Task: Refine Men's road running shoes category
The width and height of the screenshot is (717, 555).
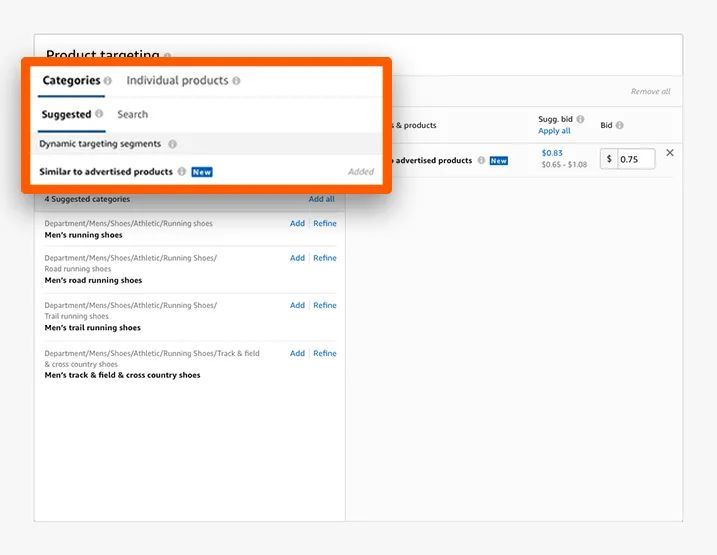Action: coord(325,258)
